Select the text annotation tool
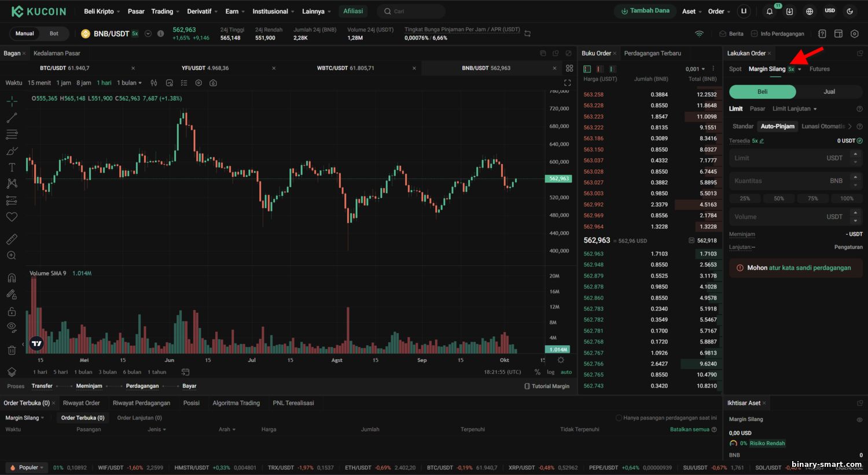This screenshot has width=868, height=475. (12, 167)
